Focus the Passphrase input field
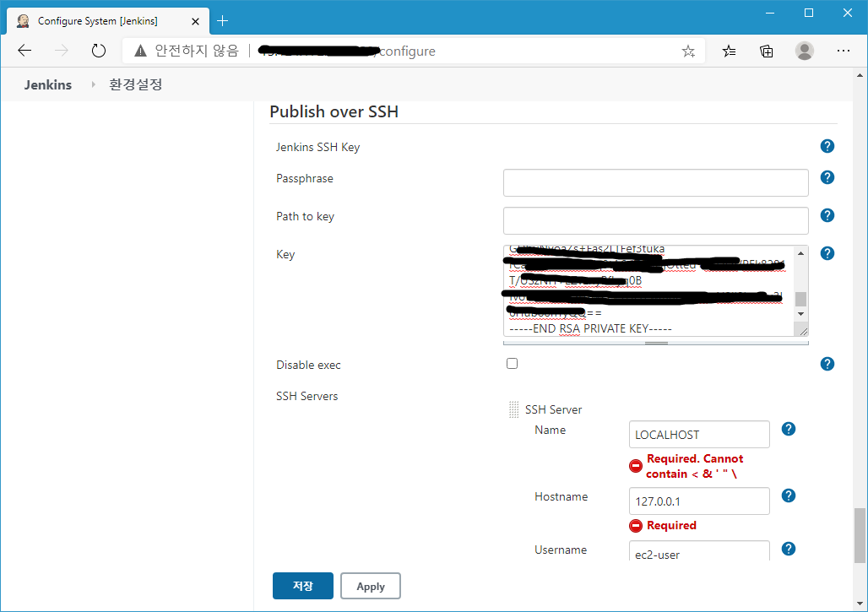Image resolution: width=868 pixels, height=612 pixels. 655,182
